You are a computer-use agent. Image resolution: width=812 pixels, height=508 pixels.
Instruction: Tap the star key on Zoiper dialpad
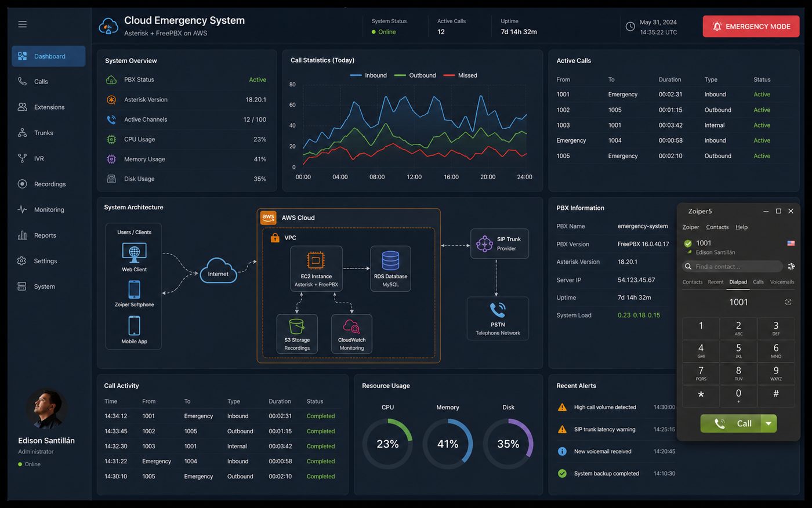click(x=701, y=395)
